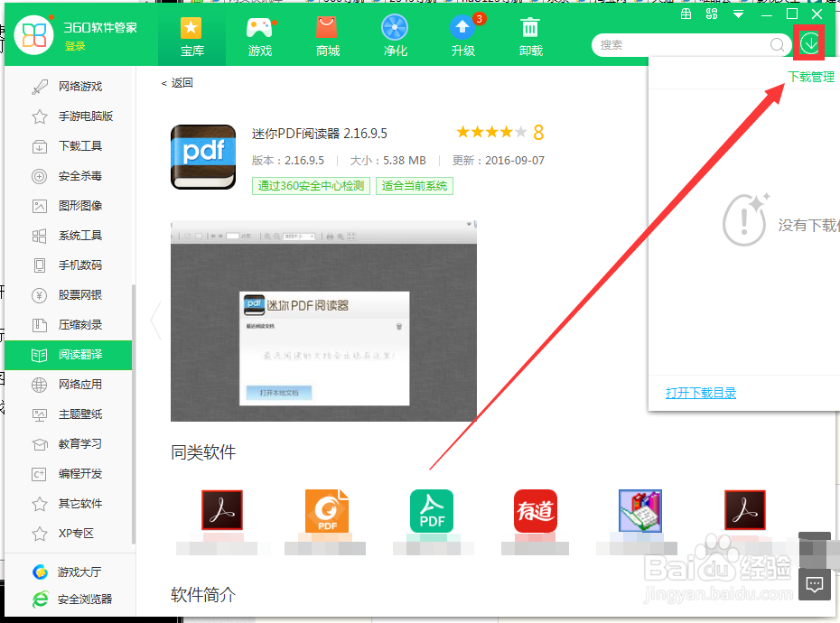Select 股票网银 category

(68, 295)
